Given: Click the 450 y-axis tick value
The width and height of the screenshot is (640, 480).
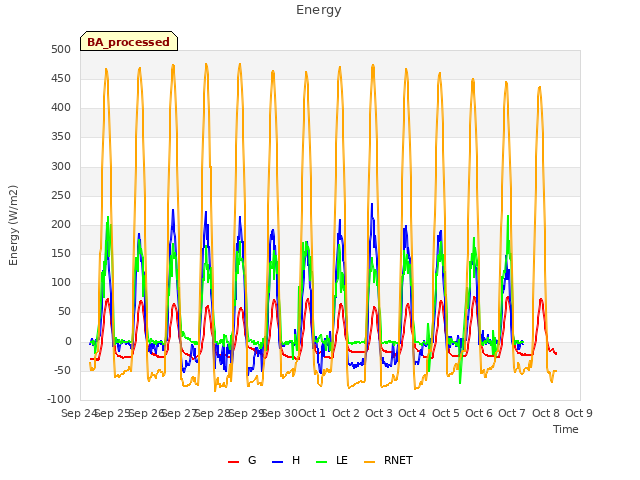Looking at the screenshot, I should [x=61, y=78].
